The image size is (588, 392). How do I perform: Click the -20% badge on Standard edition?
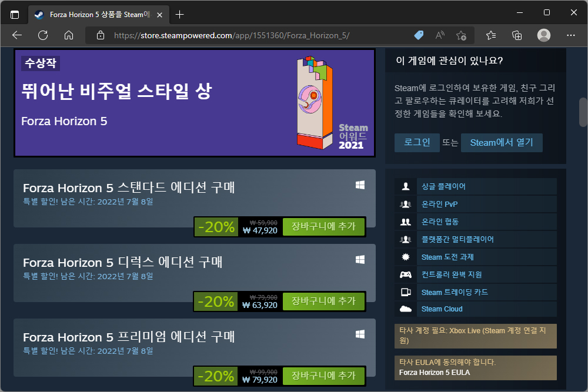pos(216,227)
